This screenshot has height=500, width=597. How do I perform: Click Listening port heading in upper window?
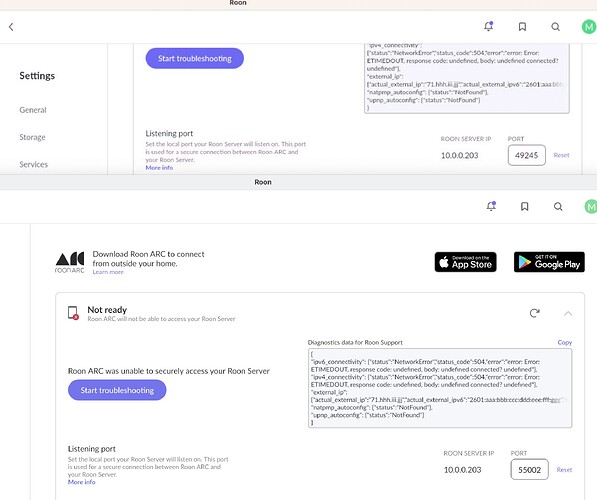click(x=169, y=134)
